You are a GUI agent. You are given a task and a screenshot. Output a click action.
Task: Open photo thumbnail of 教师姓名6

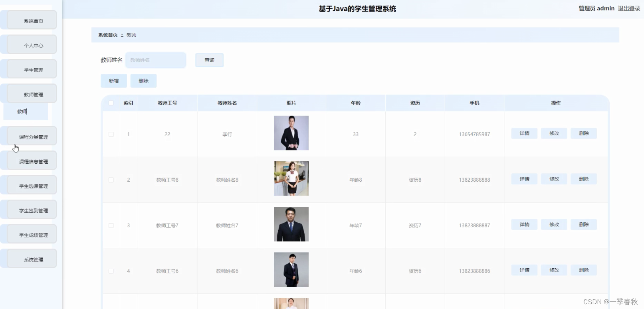291,269
